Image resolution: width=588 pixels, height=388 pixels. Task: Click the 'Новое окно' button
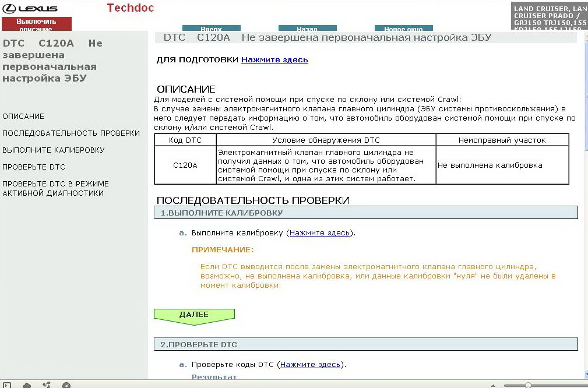[403, 28]
